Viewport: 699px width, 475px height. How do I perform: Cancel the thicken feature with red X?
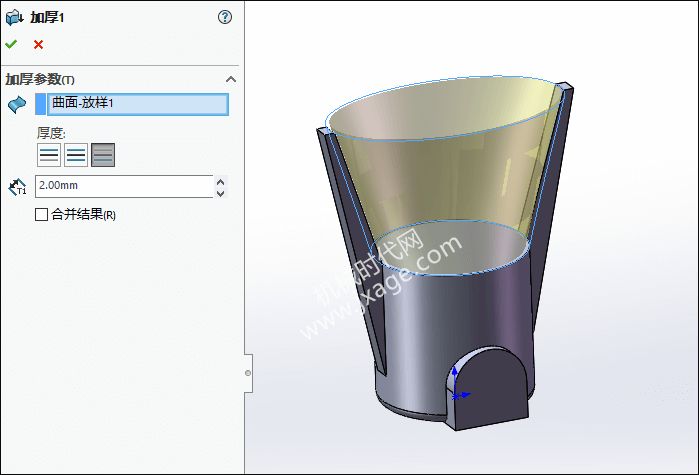(x=38, y=44)
